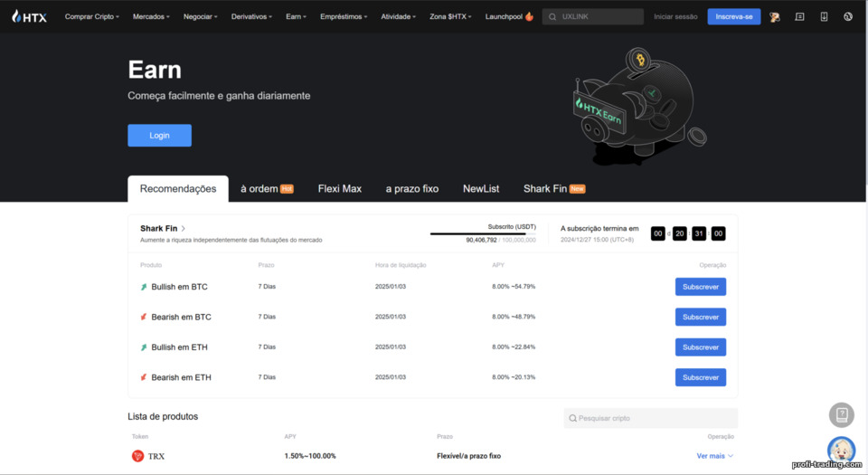Click the Bearish em BTC red arrow icon
Viewport: 868px width, 475px height.
tap(144, 317)
